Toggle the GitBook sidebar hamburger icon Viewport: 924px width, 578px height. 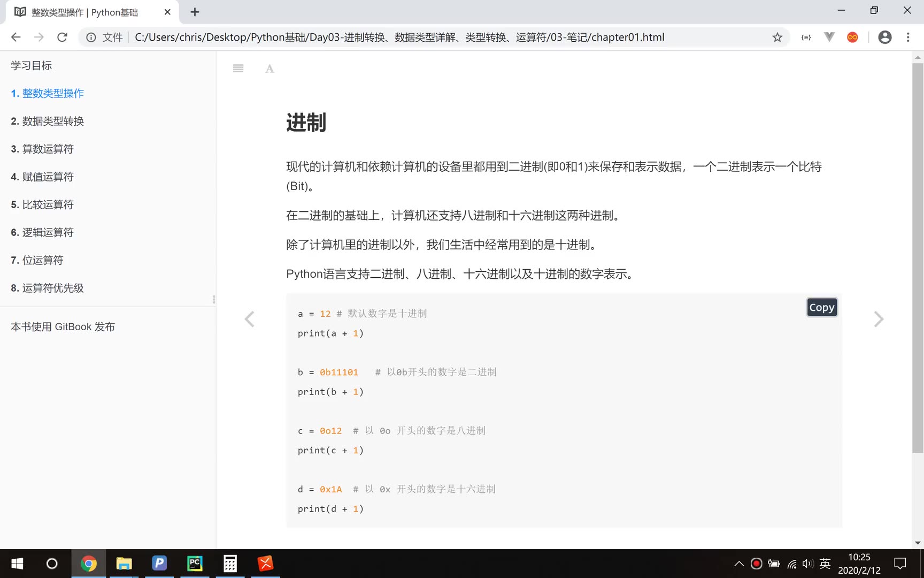coord(238,68)
